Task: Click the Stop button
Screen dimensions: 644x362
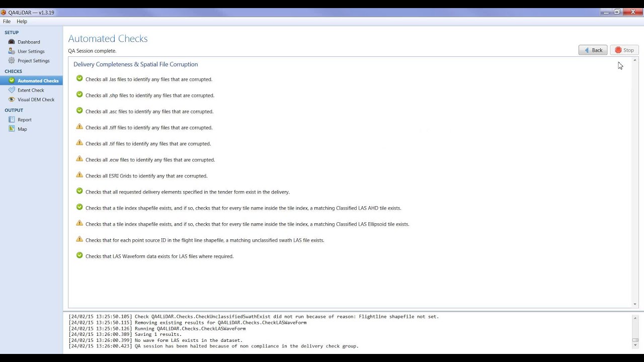Action: [624, 50]
